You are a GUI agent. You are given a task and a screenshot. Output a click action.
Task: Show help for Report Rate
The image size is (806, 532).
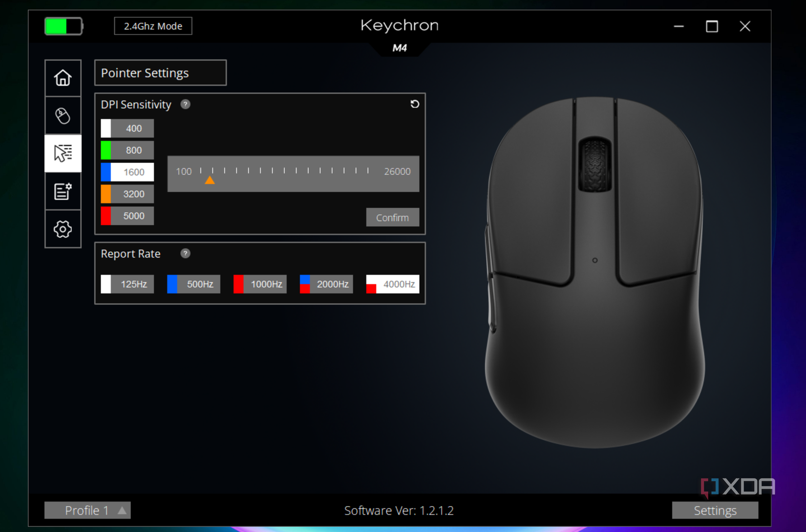coord(185,253)
